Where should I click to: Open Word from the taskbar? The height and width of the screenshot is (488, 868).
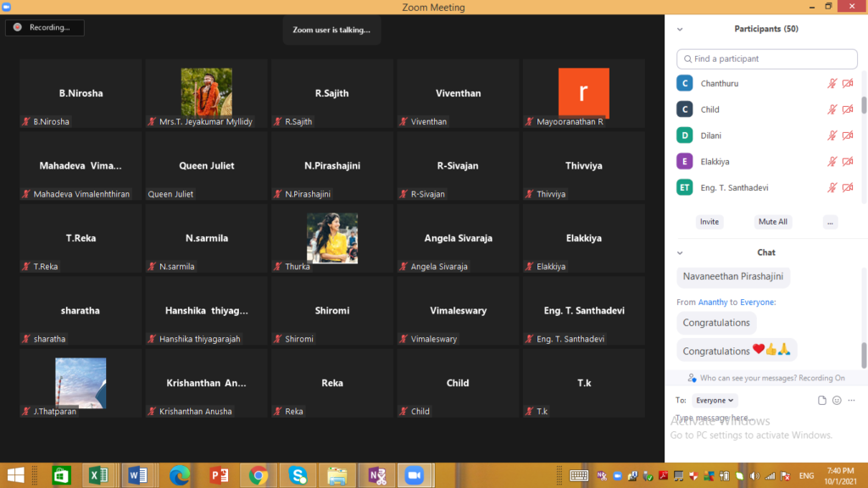pyautogui.click(x=138, y=475)
